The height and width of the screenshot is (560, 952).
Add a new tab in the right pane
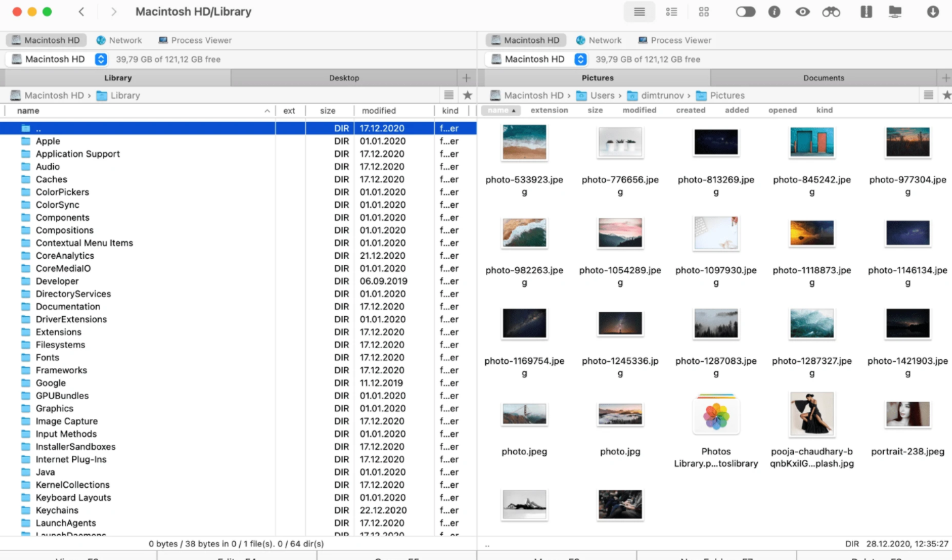coord(945,78)
